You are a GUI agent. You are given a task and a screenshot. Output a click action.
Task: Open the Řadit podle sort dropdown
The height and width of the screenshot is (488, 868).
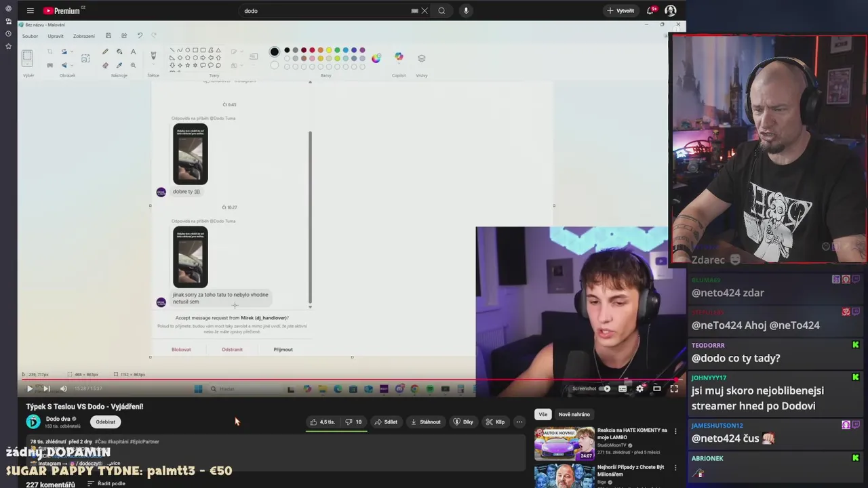tap(106, 484)
